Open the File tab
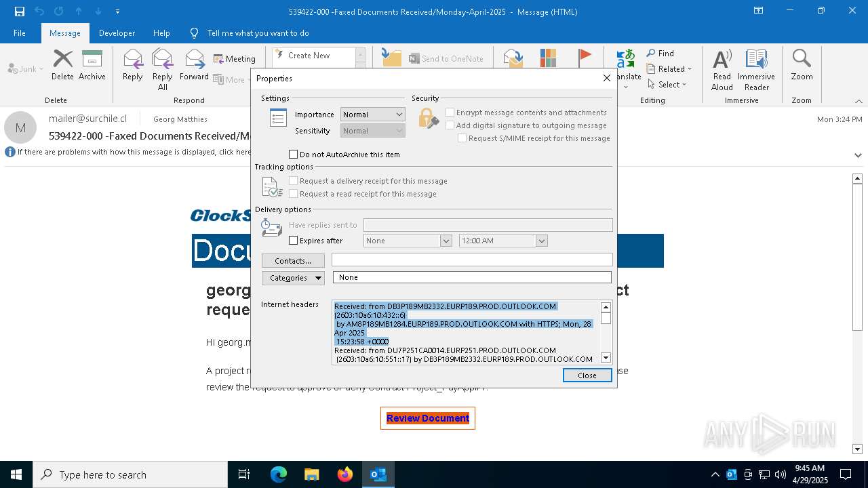Image resolution: width=868 pixels, height=488 pixels. 20,33
